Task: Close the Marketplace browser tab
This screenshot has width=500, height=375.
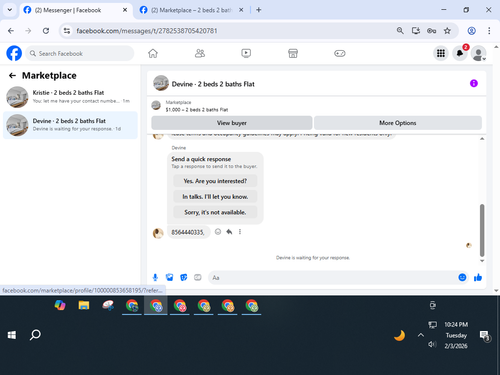Action: pos(241,10)
